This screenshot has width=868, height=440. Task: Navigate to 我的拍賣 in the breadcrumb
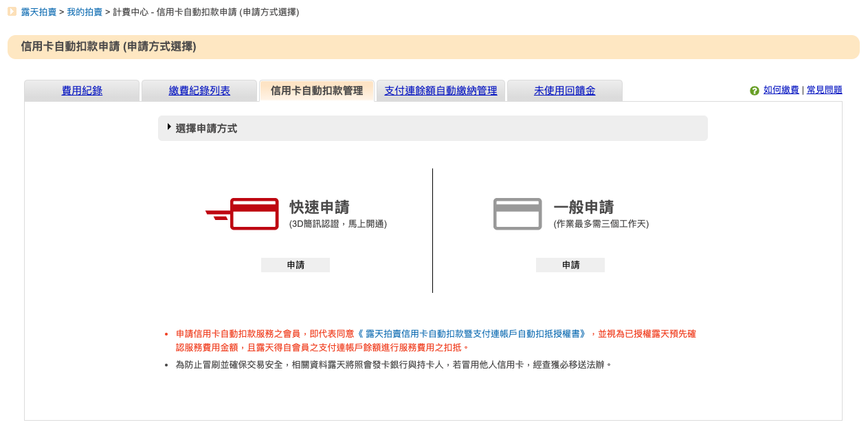click(85, 12)
